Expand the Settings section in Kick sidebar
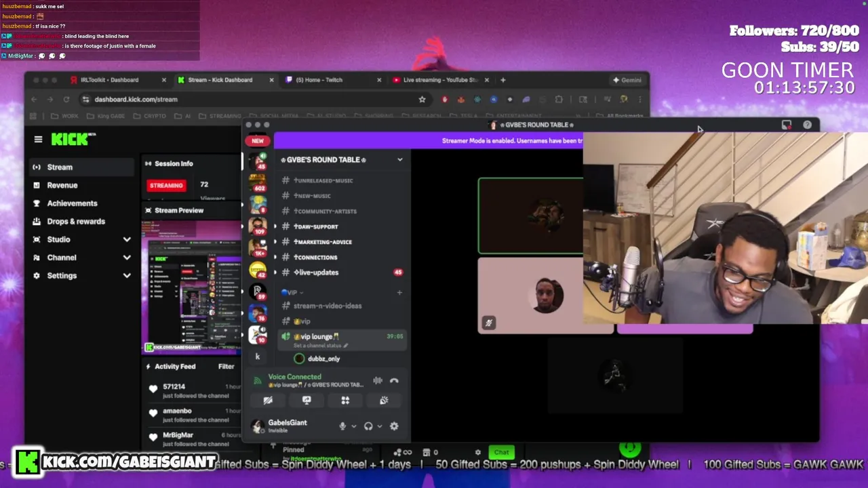The width and height of the screenshot is (868, 488). (127, 276)
